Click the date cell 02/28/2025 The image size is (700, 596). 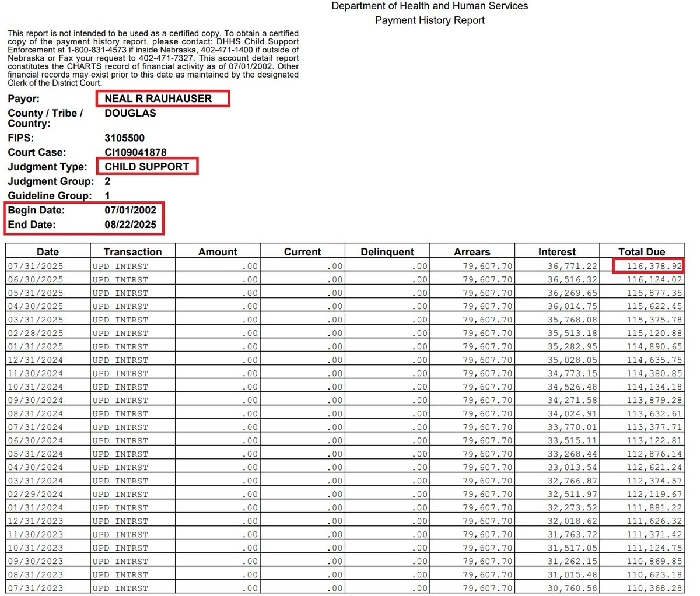pos(36,333)
